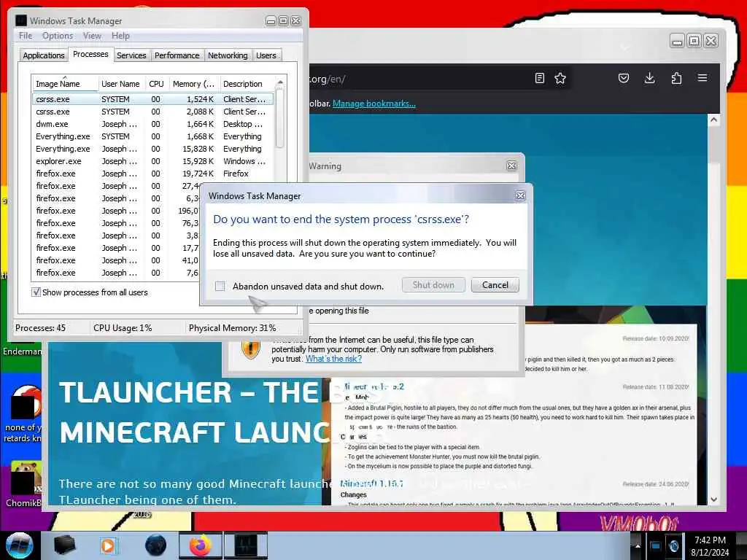747x560 pixels.
Task: Switch to Firefox on the taskbar
Action: 200,545
